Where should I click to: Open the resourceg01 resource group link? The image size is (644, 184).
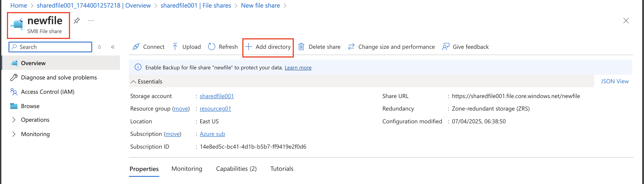[215, 109]
